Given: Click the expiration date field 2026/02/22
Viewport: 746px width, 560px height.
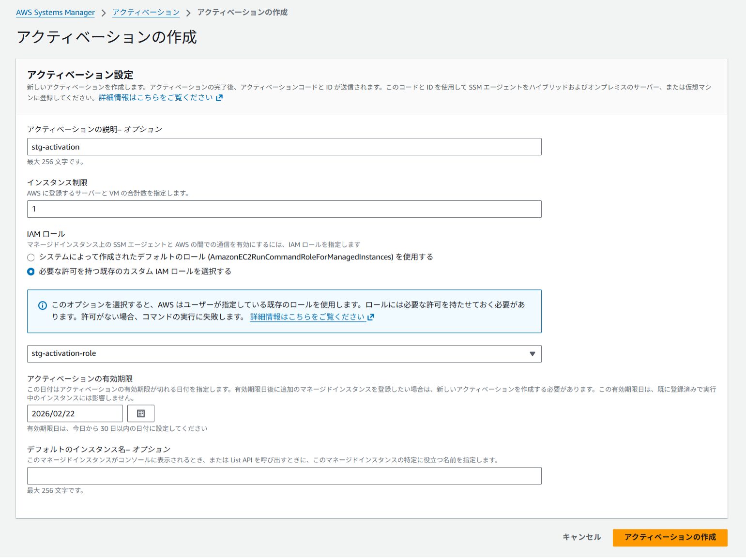Looking at the screenshot, I should [75, 414].
